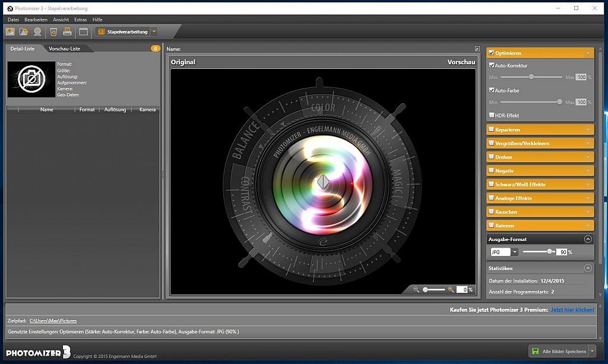Screen dimensions: 608x364
Task: Click the Auto-Farbe strength slider handle
Action: [559, 102]
